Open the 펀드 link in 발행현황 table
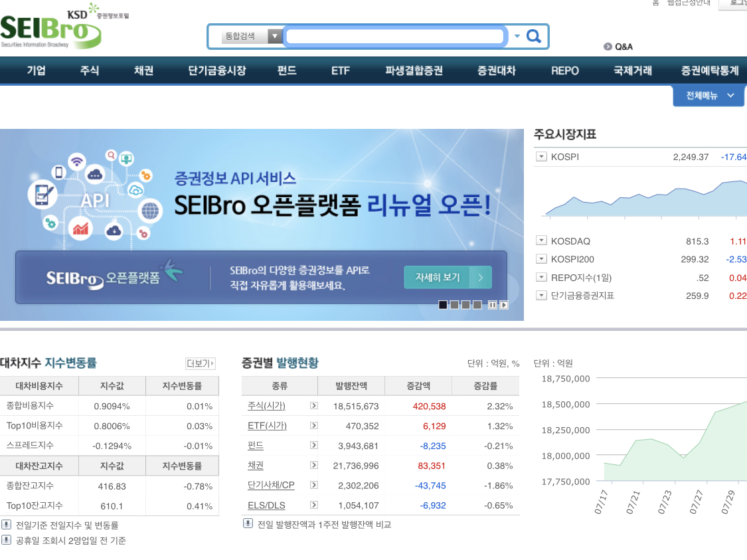The height and width of the screenshot is (560, 747). tap(256, 446)
